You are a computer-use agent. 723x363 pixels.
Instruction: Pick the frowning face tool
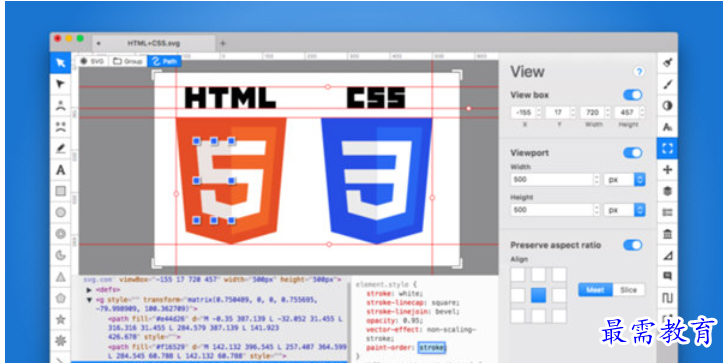(60, 126)
